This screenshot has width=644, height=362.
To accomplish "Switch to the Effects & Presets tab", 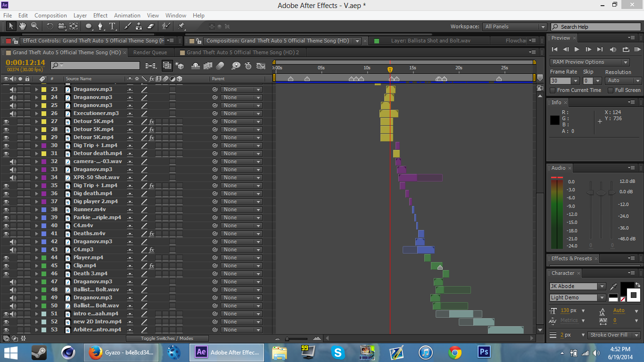I will [x=571, y=258].
